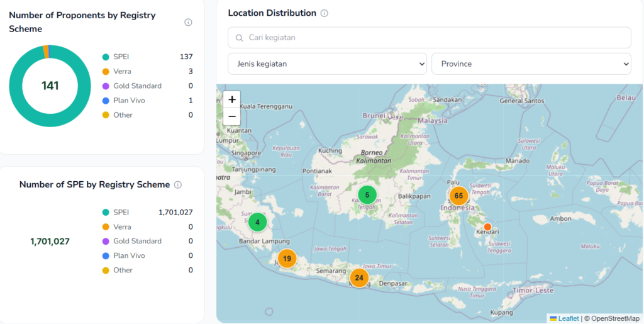Click the Balikpapan label on the map

click(x=414, y=196)
